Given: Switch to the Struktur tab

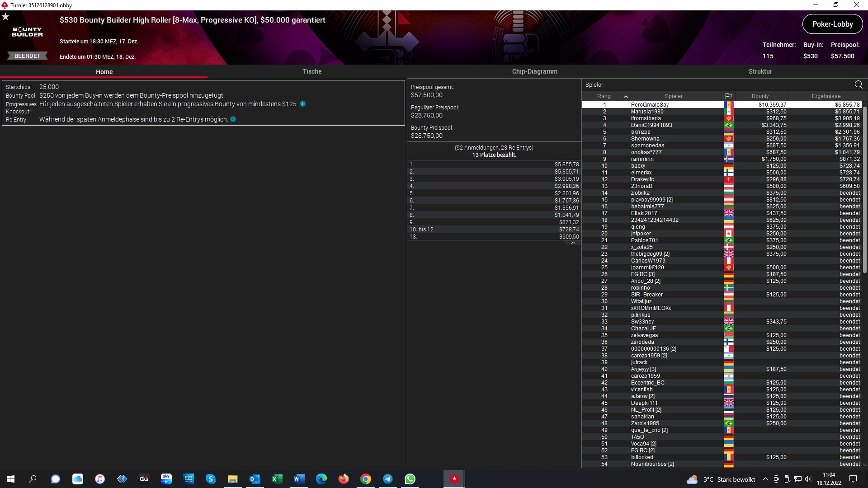Looking at the screenshot, I should click(760, 71).
